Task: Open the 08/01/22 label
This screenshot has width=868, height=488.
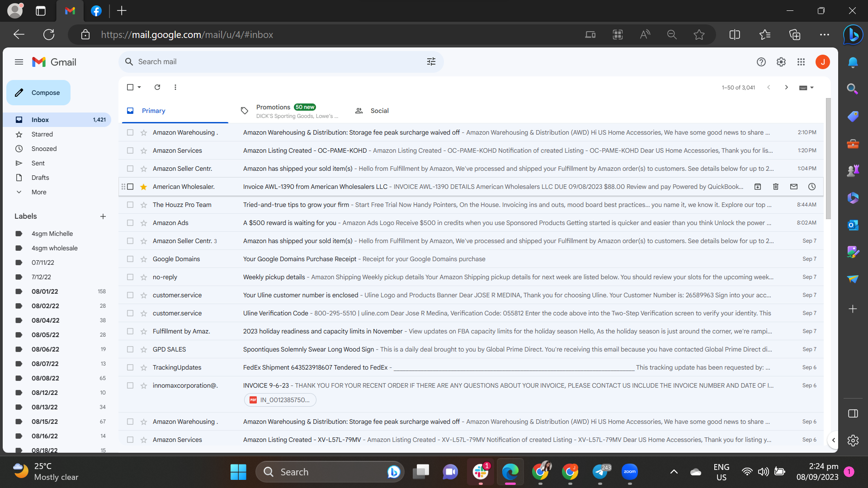Action: coord(45,291)
